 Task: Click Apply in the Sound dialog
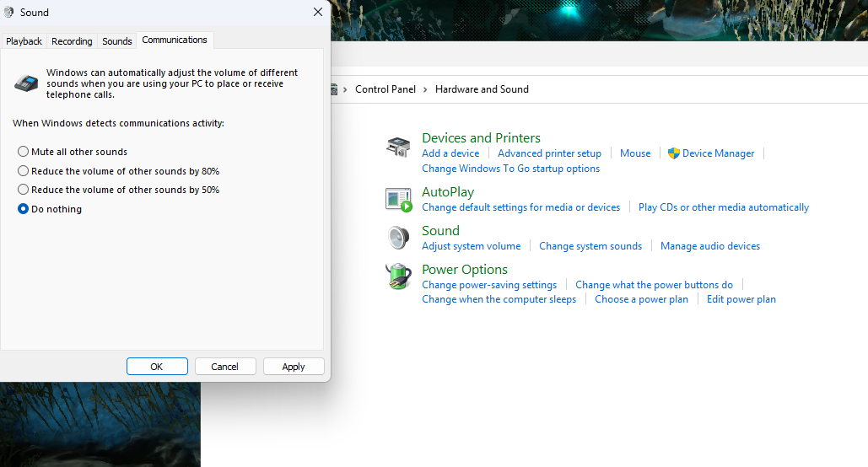coord(294,367)
